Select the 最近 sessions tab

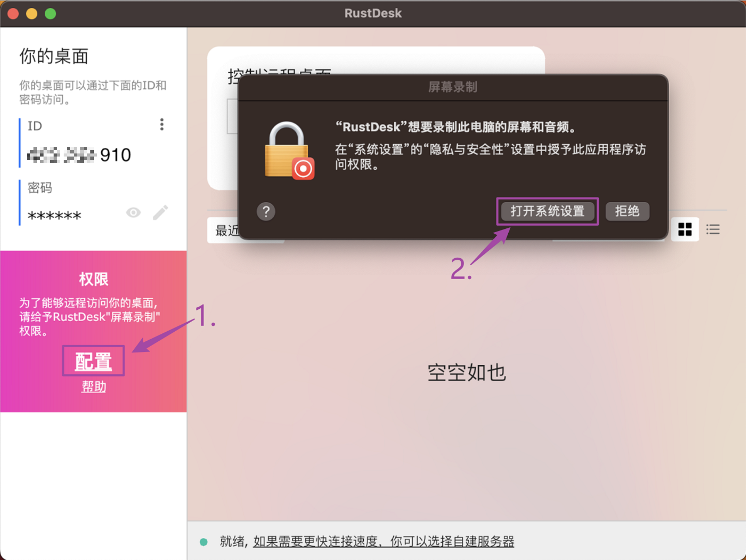pos(227,231)
